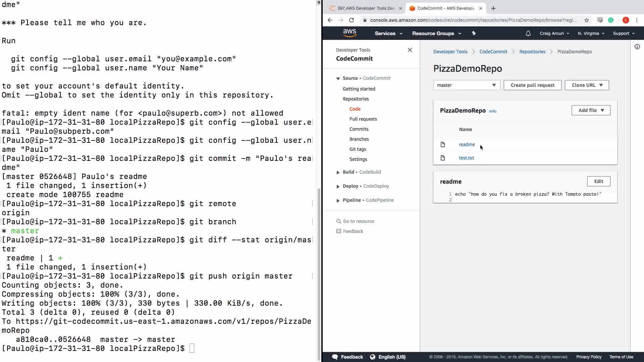Open the test.txt file link
This screenshot has width=644, height=362.
466,158
